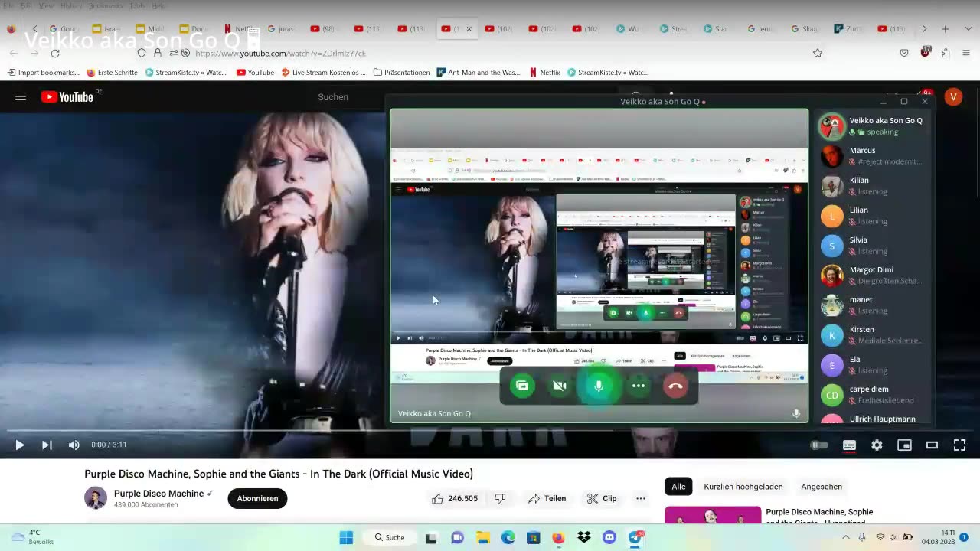Share screen in the call window
Screen dimensions: 980x551
522,386
